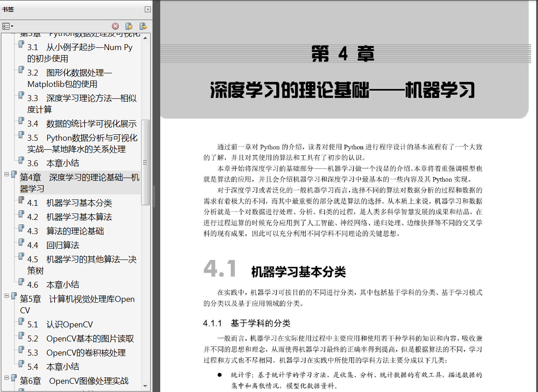Viewport: 538px width, 392px height.
Task: Click bookmark icon beside 5.4 本章小结
Action: coord(21,363)
